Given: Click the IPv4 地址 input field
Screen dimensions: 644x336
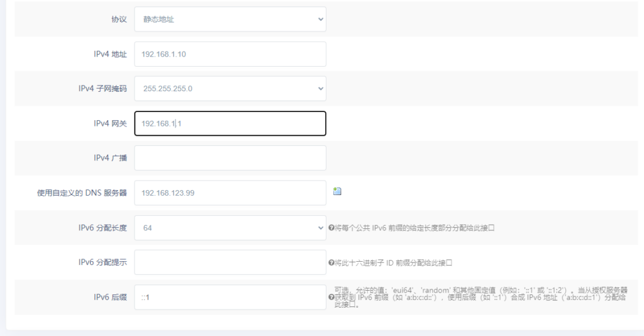Looking at the screenshot, I should tap(230, 54).
